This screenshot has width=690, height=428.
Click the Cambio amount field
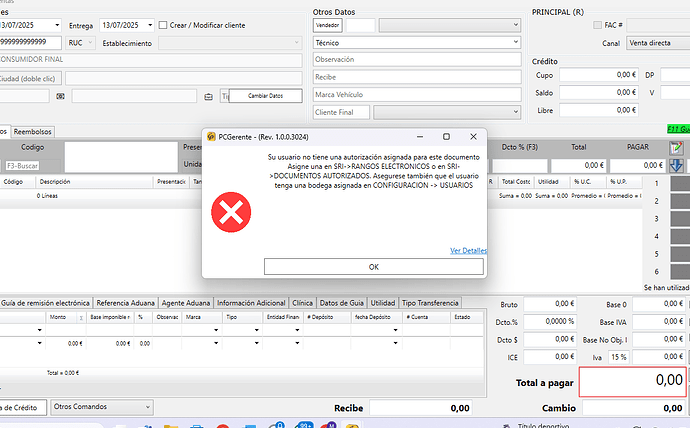pos(634,408)
